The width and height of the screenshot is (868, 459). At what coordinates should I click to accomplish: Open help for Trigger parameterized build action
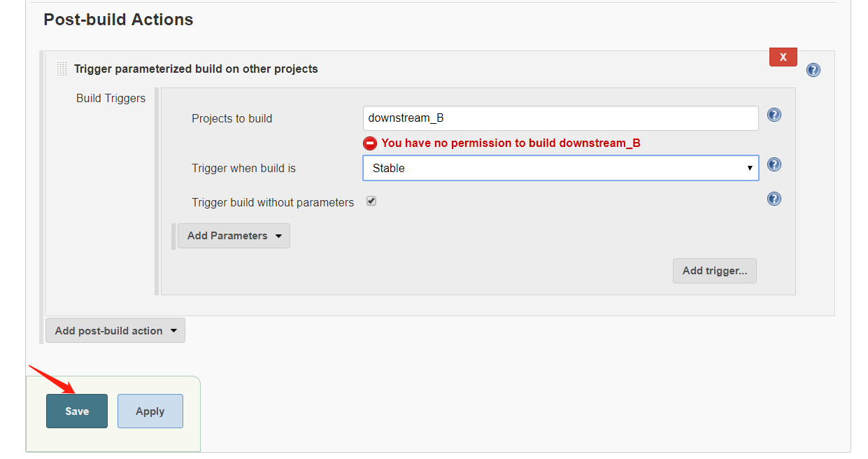pos(813,69)
